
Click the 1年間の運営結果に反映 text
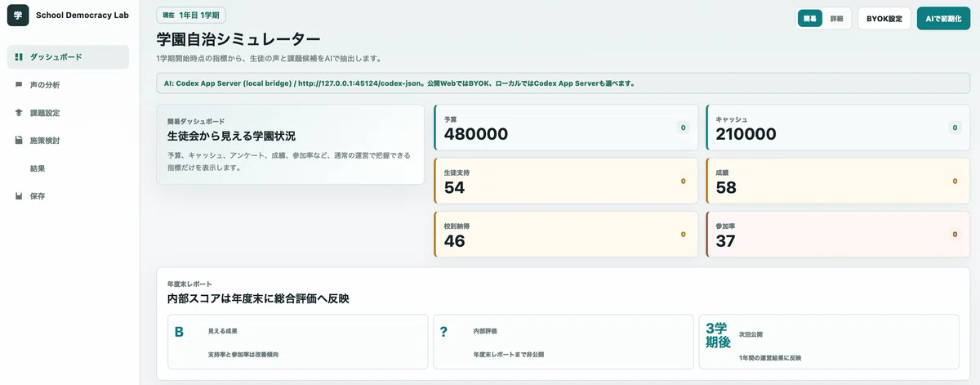772,358
